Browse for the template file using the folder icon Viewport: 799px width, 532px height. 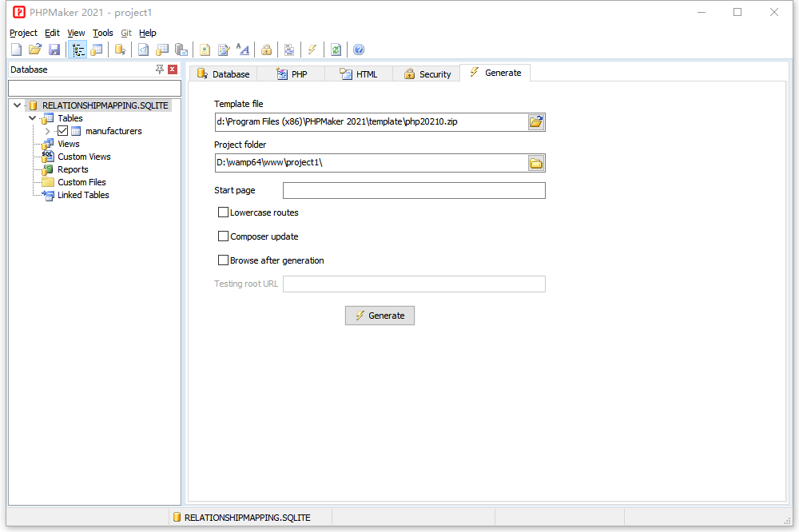coord(536,121)
